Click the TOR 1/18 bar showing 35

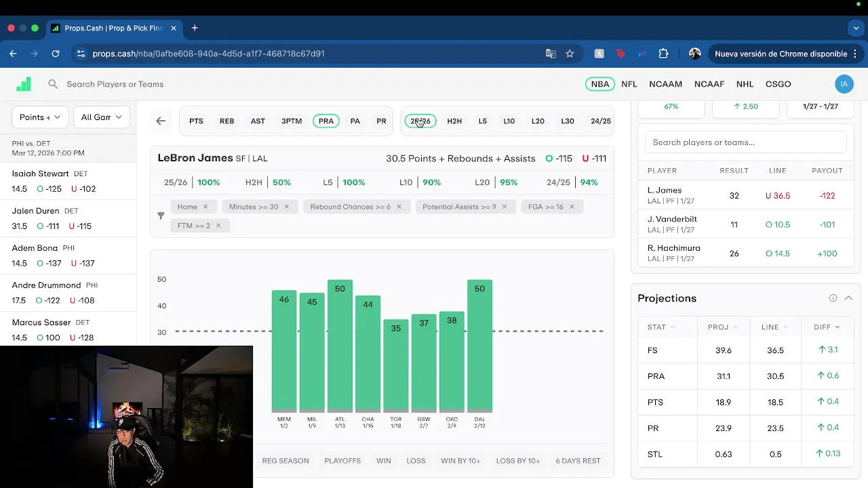click(x=396, y=366)
